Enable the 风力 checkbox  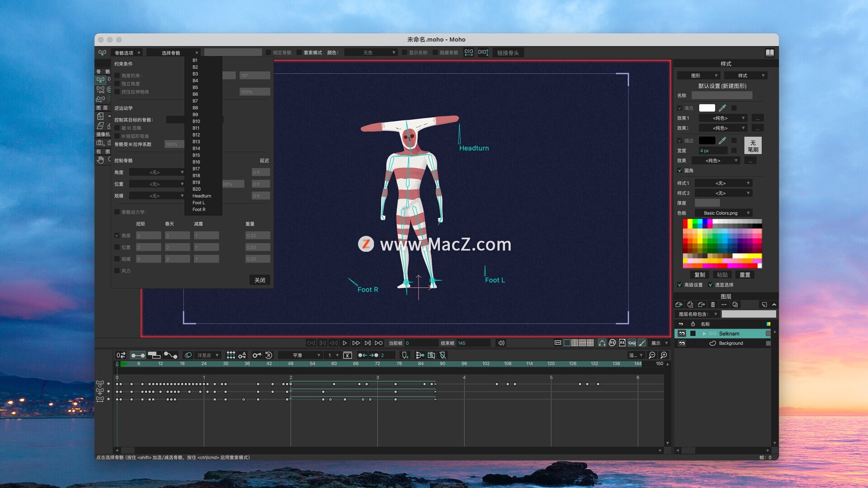(117, 271)
